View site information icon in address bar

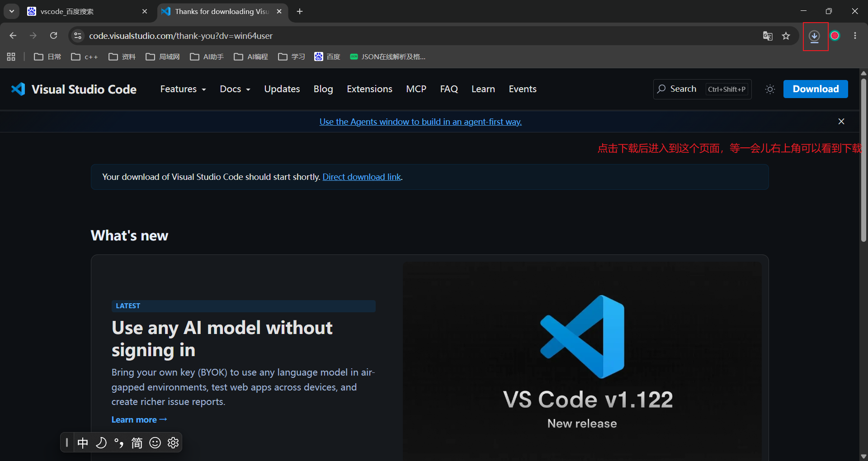(78, 36)
